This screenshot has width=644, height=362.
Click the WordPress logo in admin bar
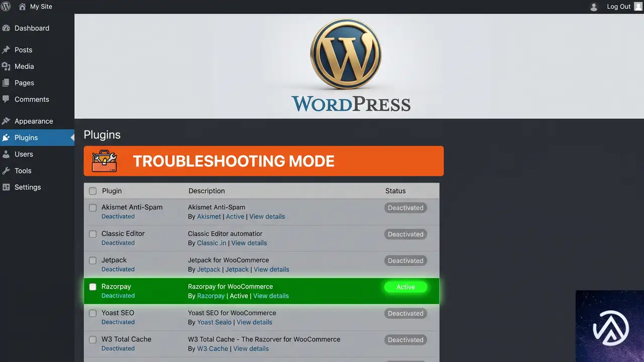point(6,7)
